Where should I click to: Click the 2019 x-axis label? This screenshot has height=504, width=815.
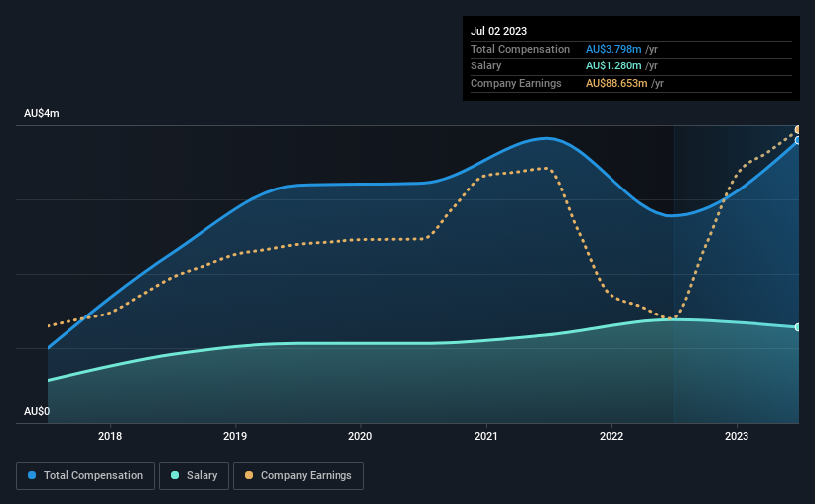pos(235,436)
